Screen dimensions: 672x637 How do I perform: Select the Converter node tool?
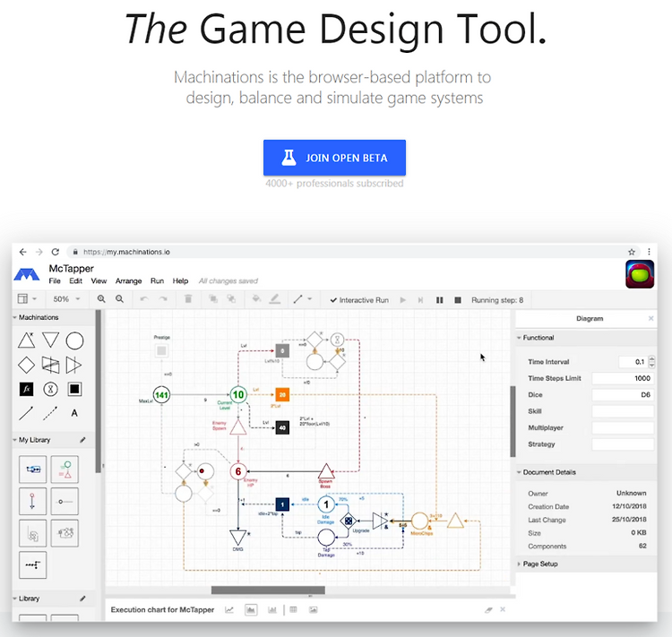73,366
